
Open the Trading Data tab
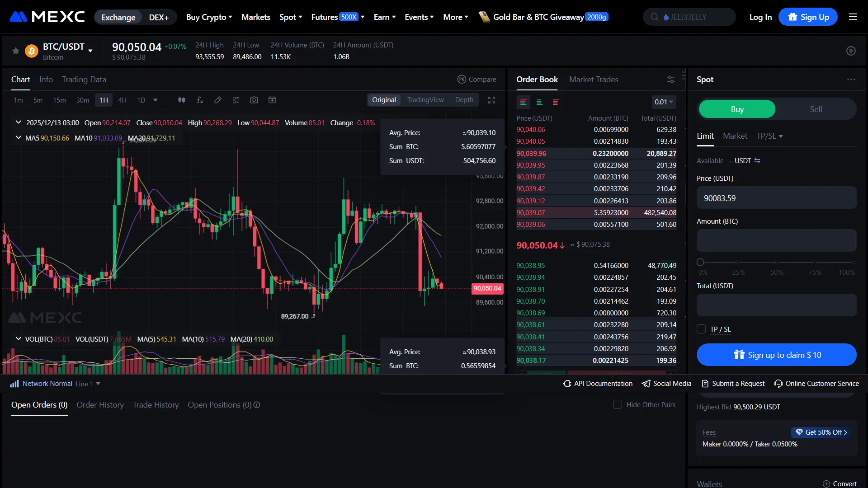click(84, 80)
